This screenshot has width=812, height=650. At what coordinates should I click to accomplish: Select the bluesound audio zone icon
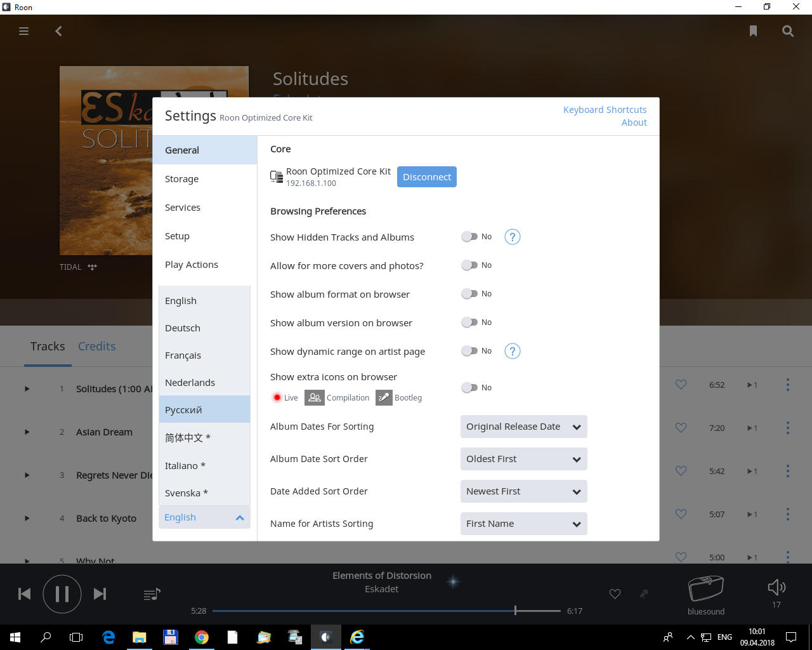coord(705,589)
